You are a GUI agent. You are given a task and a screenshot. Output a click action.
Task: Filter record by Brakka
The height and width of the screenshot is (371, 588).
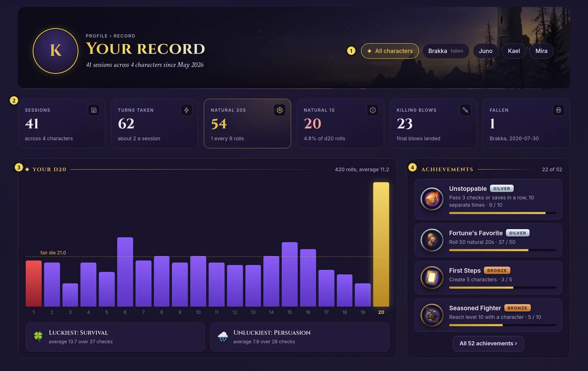(x=446, y=51)
